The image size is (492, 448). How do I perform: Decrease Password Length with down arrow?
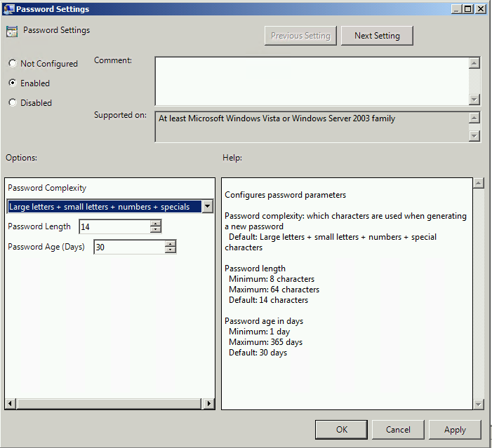[x=156, y=230]
